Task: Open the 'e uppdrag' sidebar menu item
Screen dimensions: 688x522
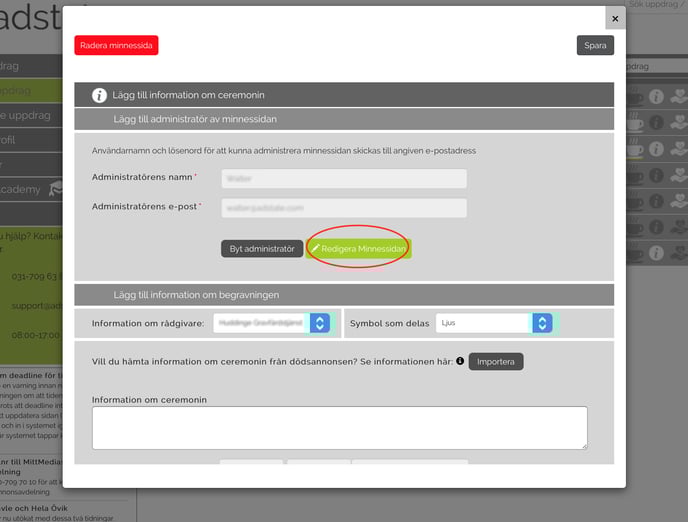Action: point(31,115)
